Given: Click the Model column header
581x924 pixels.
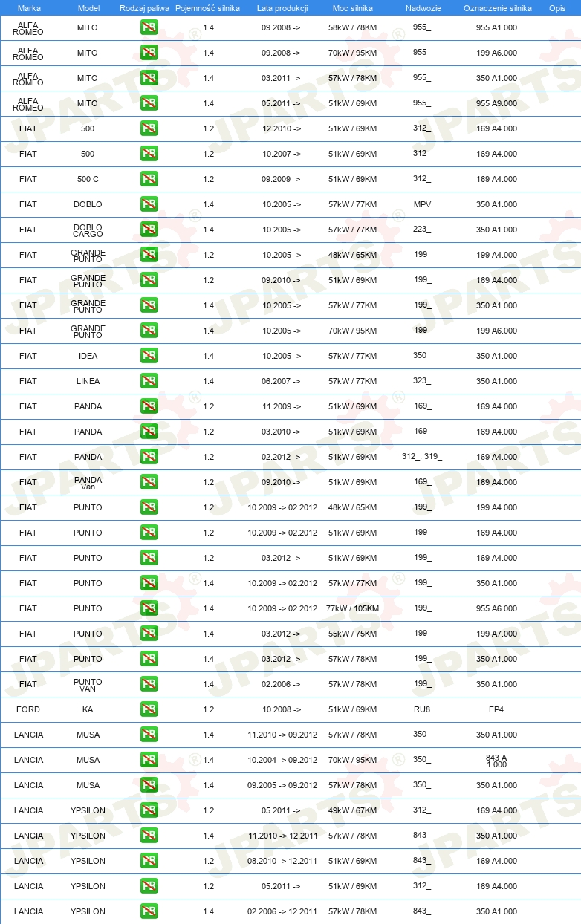Looking at the screenshot, I should 88,8.
